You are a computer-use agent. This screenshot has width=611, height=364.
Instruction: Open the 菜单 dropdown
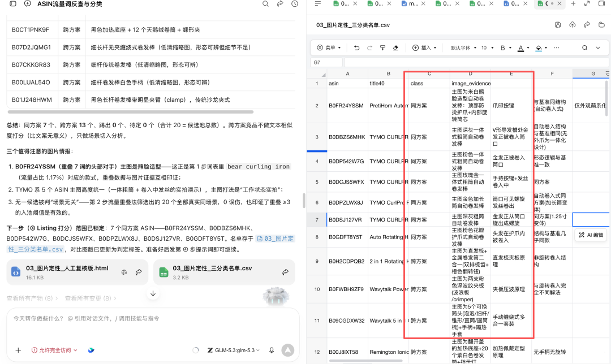point(329,47)
